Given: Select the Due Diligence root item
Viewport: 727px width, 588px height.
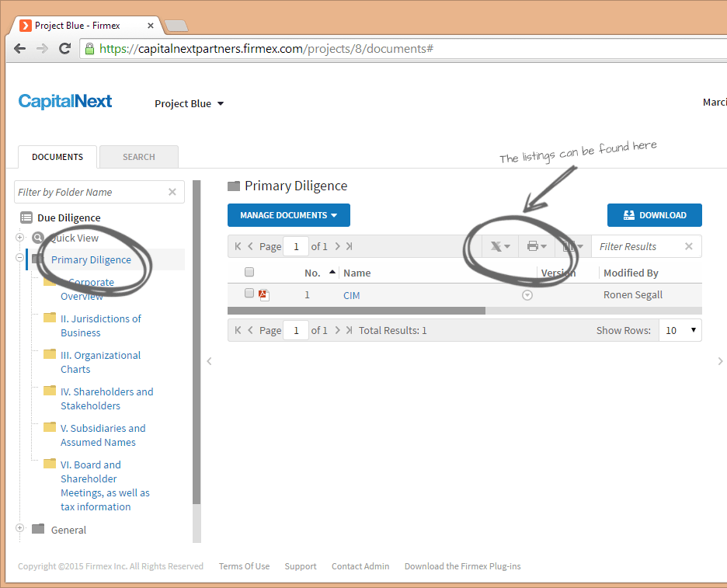Looking at the screenshot, I should point(68,217).
